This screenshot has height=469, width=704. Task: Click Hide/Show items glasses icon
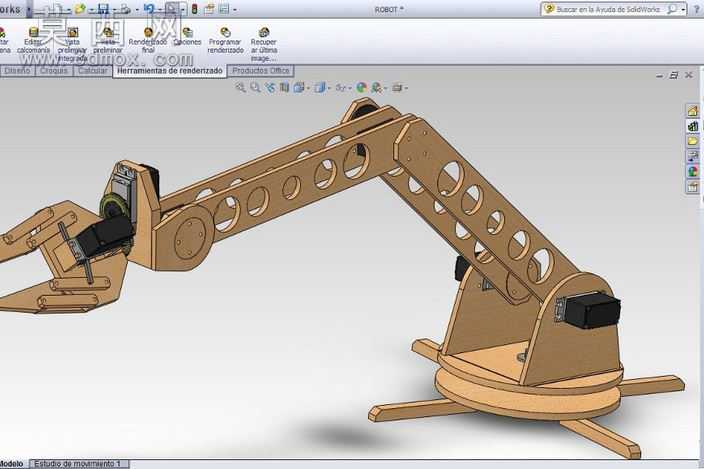[x=341, y=88]
